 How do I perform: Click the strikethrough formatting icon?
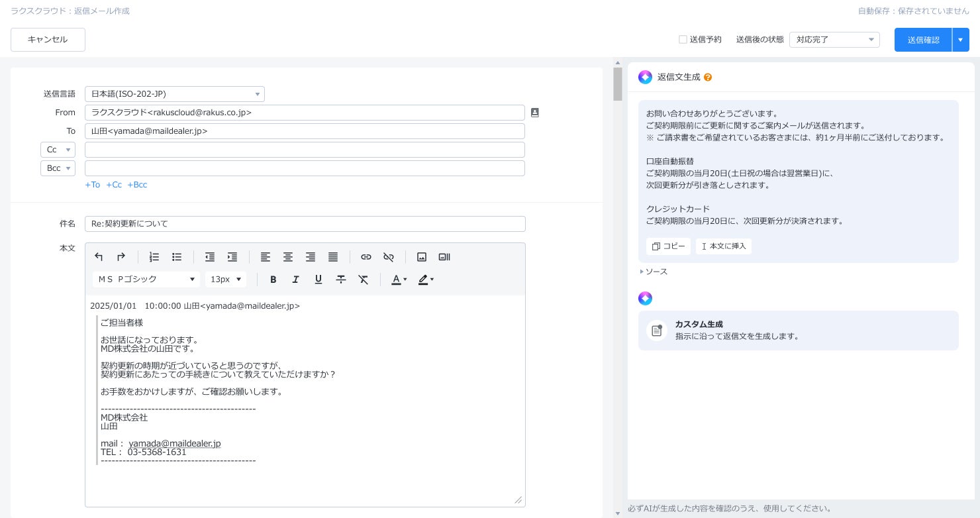[341, 280]
